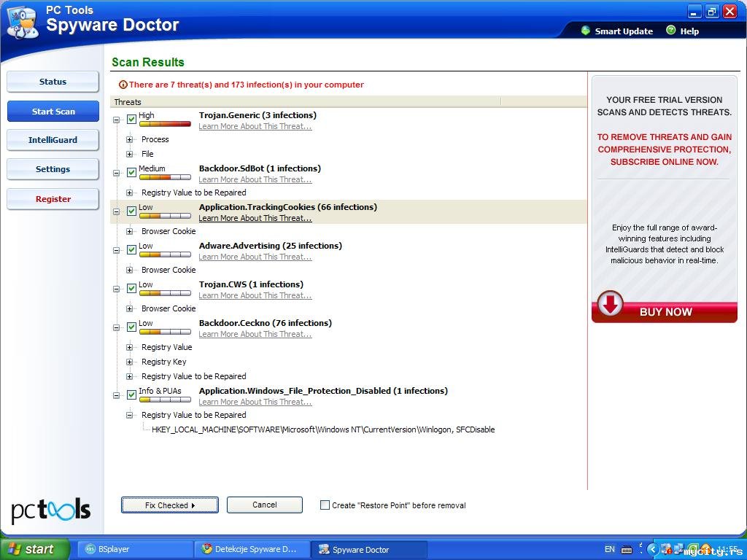747x560 pixels.
Task: Click the Windows start logo icon
Action: (15, 549)
